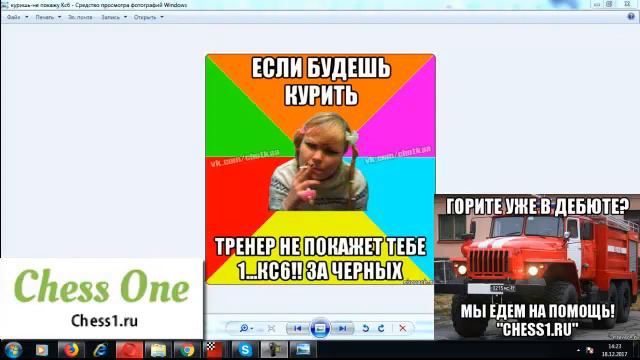This screenshot has width=640, height=360.
Task: Open the taskbar clock and date
Action: tap(614, 350)
